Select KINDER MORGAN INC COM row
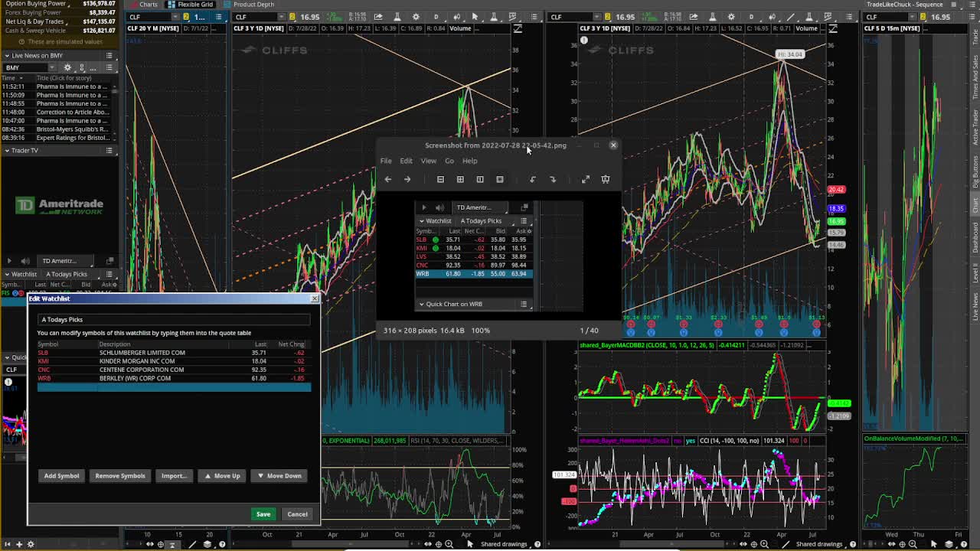980x551 pixels. [x=173, y=361]
